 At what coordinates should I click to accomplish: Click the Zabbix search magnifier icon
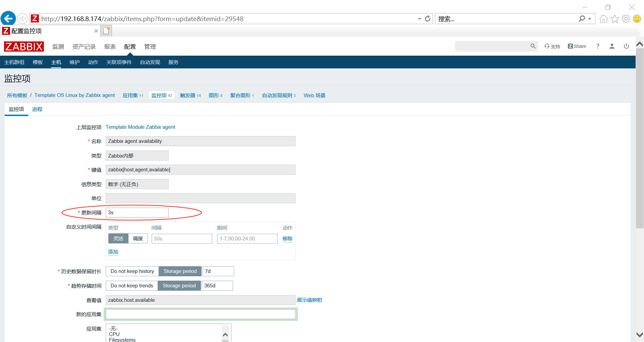coord(533,46)
